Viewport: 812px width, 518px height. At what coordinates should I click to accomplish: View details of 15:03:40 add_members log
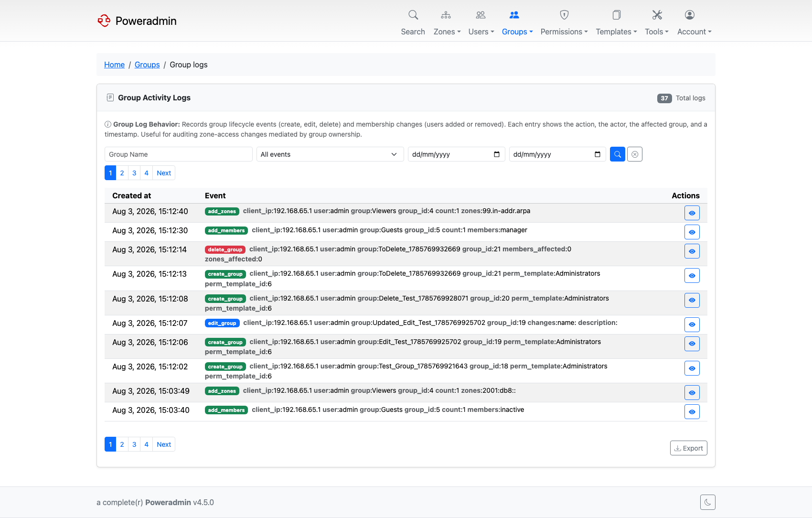(692, 411)
